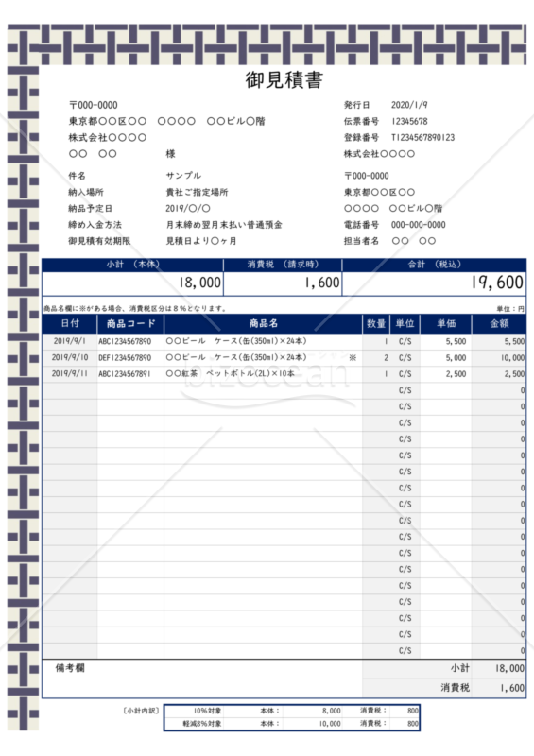The height and width of the screenshot is (756, 534).
Task: Click the phone number 000-000-0000
Action: click(419, 225)
